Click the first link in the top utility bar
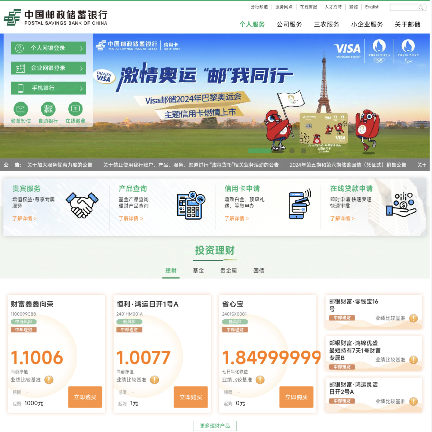 [x=259, y=7]
